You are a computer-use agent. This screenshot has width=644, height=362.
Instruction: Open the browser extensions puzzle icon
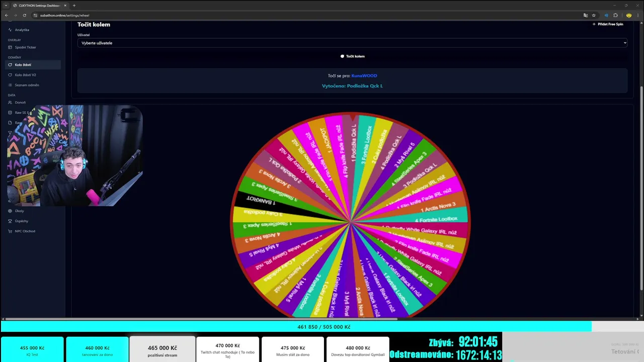click(615, 15)
